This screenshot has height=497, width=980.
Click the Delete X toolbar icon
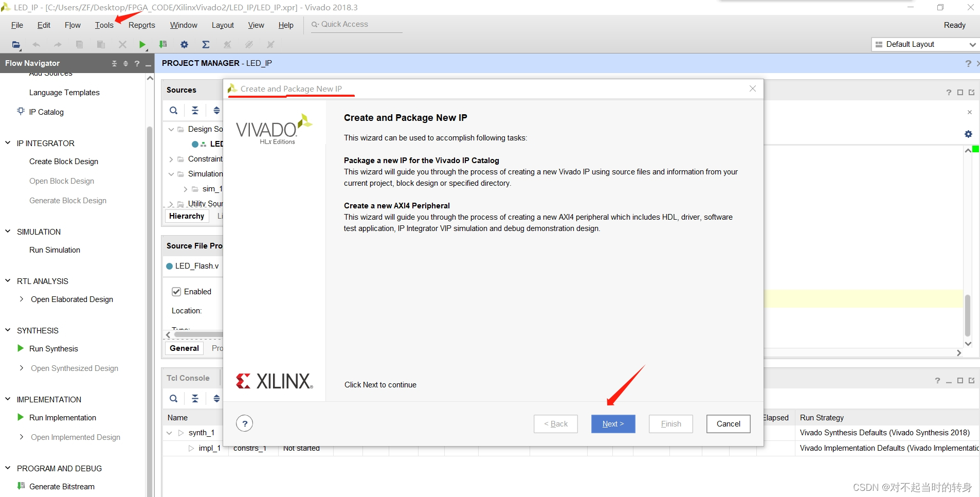coord(122,45)
